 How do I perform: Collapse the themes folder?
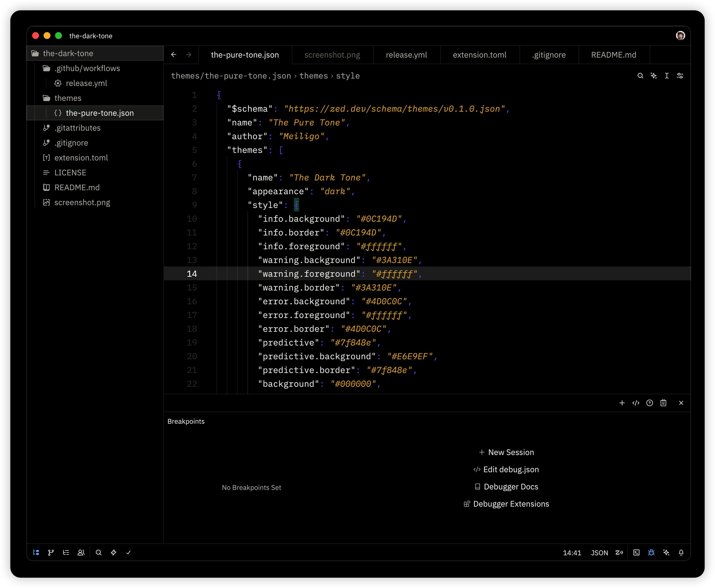pos(95,98)
